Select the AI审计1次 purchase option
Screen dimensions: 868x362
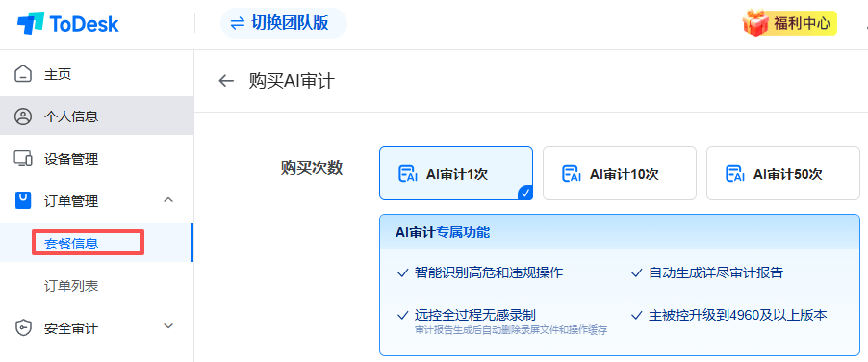(x=456, y=173)
